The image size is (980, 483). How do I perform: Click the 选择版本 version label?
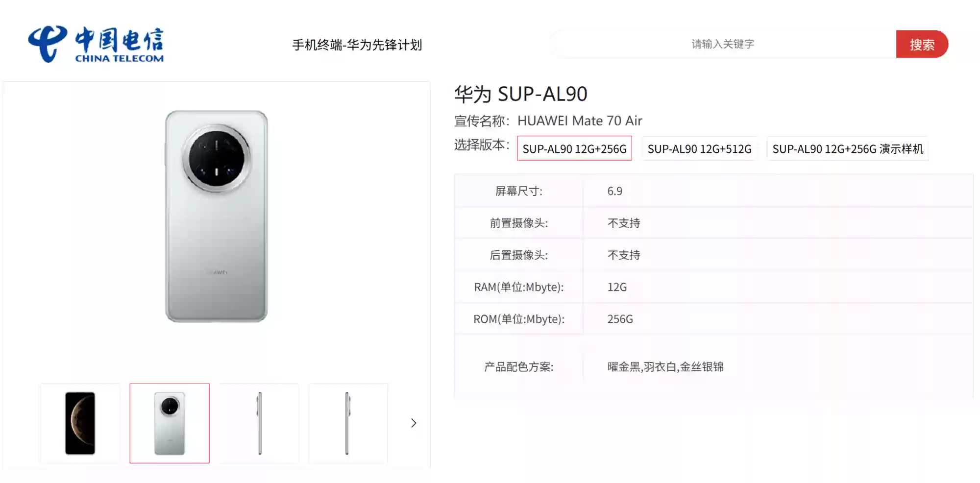pyautogui.click(x=481, y=145)
